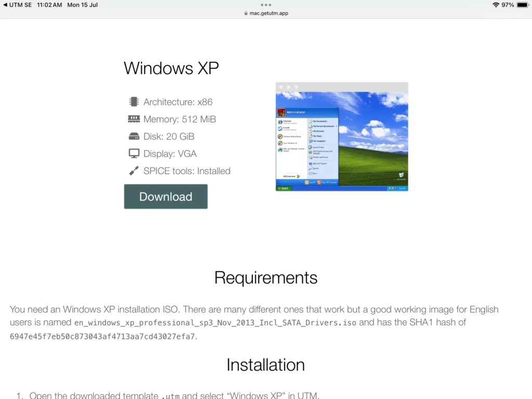Select 'SPICE tools: Installed' text
Image resolution: width=532 pixels, height=399 pixels.
[187, 170]
